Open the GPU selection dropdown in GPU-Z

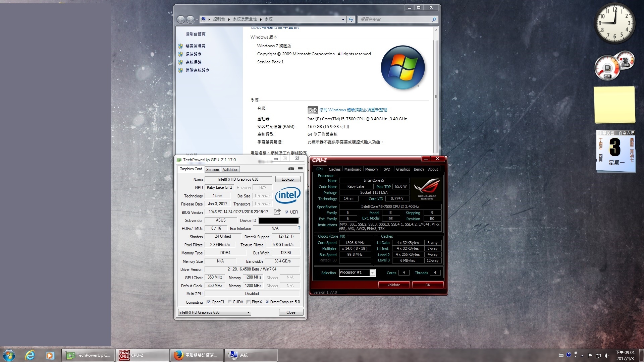pyautogui.click(x=214, y=312)
